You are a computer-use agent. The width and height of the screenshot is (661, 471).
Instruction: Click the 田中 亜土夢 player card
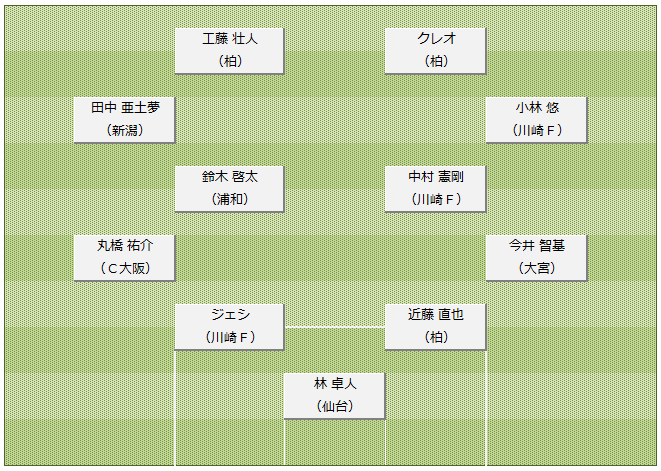click(124, 120)
